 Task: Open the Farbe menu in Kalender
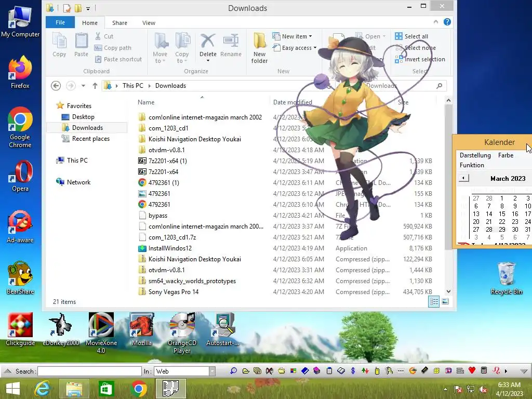[x=506, y=155]
